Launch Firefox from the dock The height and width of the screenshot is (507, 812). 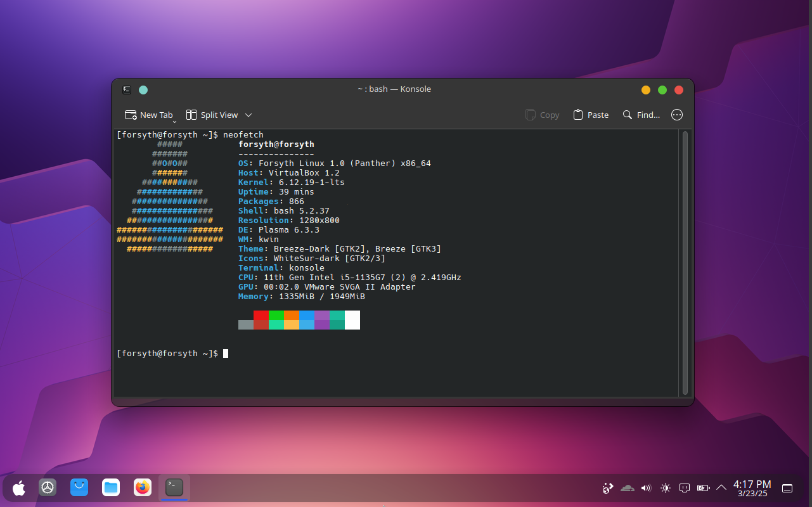tap(143, 487)
